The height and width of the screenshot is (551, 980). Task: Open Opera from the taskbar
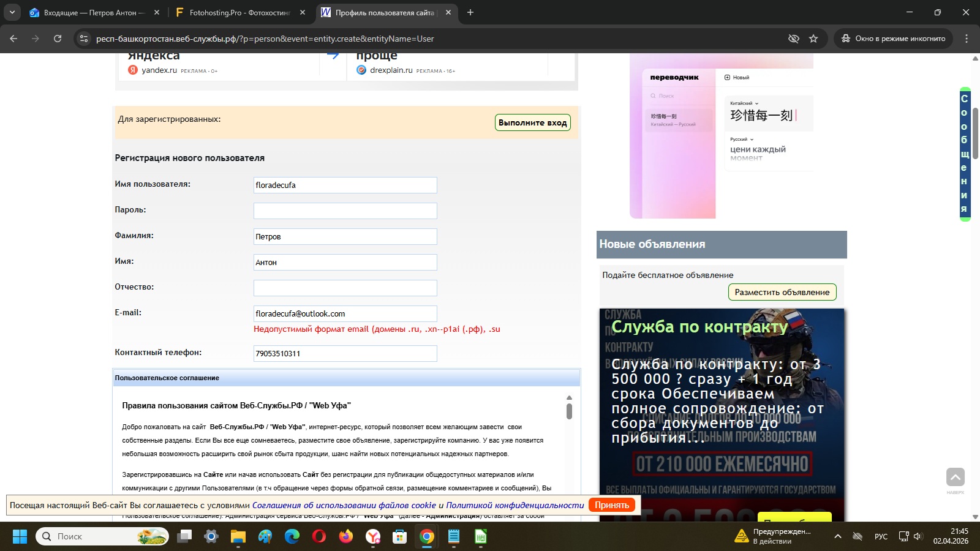tap(319, 536)
